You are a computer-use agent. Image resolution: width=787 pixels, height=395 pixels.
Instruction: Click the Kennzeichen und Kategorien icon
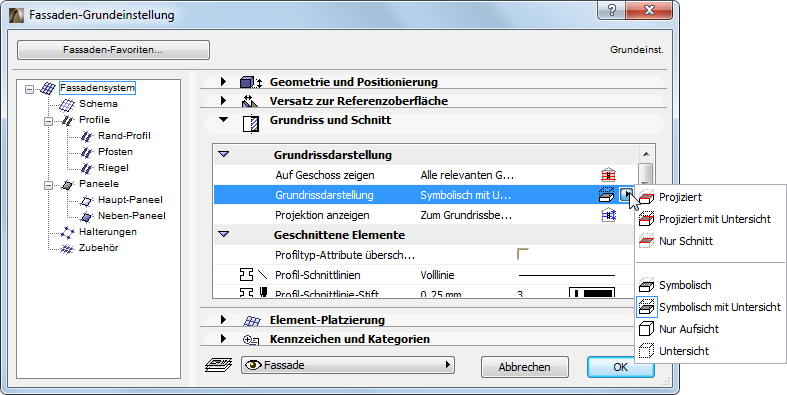pos(250,340)
